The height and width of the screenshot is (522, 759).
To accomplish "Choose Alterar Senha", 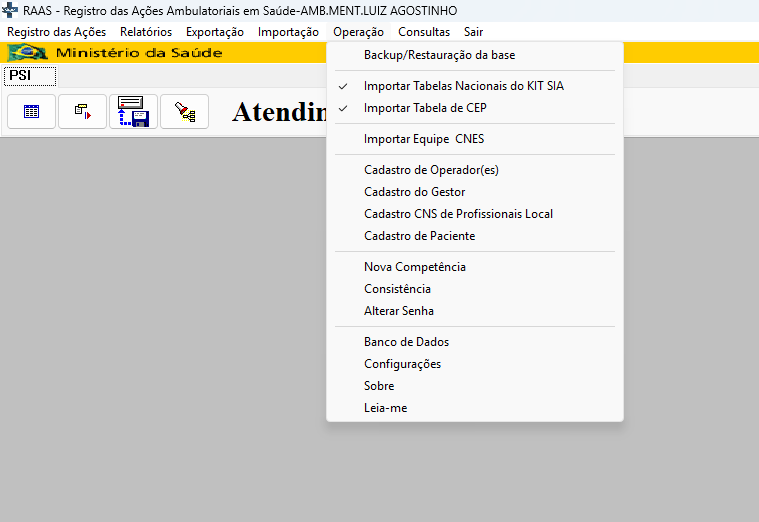I will (x=475, y=311).
